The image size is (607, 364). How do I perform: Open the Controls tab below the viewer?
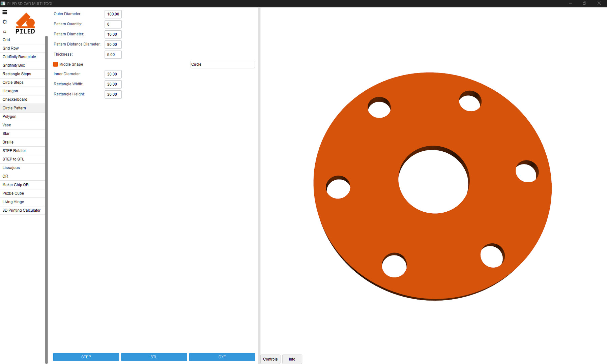(270, 359)
